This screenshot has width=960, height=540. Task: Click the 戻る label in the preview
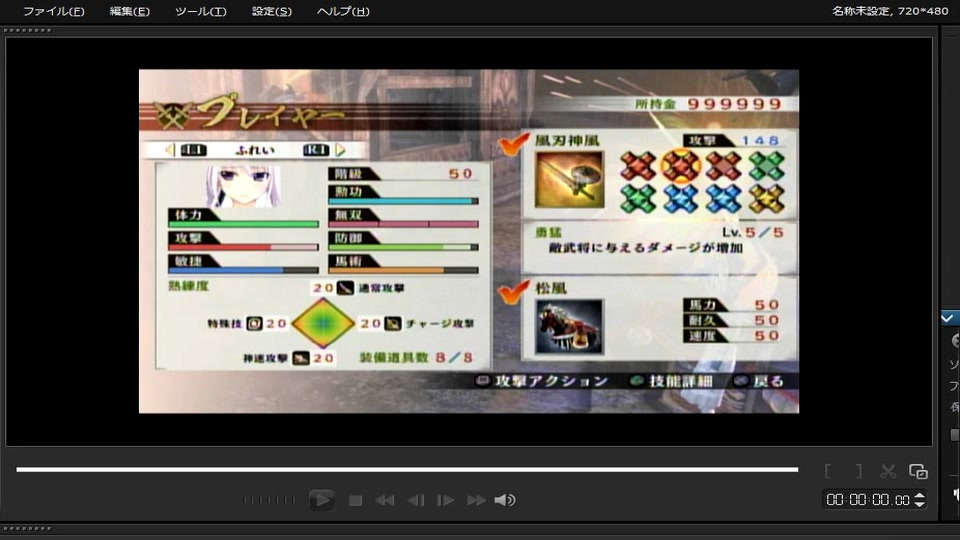769,381
